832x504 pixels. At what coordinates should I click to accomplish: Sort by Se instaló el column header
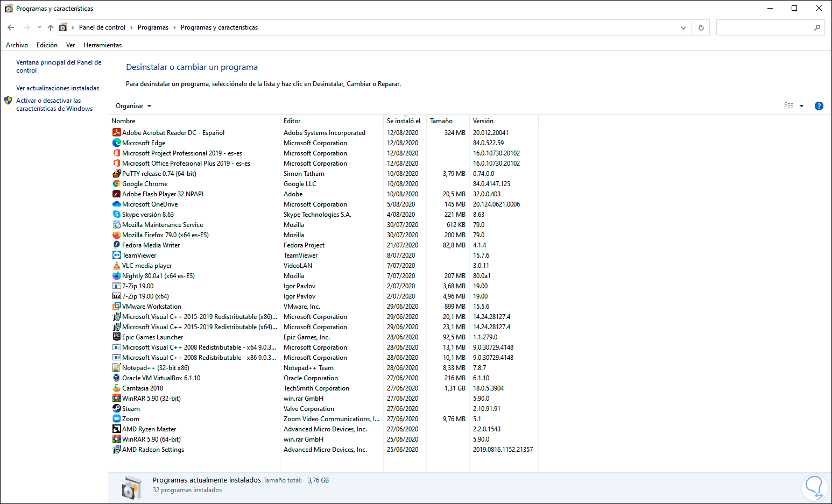point(405,121)
